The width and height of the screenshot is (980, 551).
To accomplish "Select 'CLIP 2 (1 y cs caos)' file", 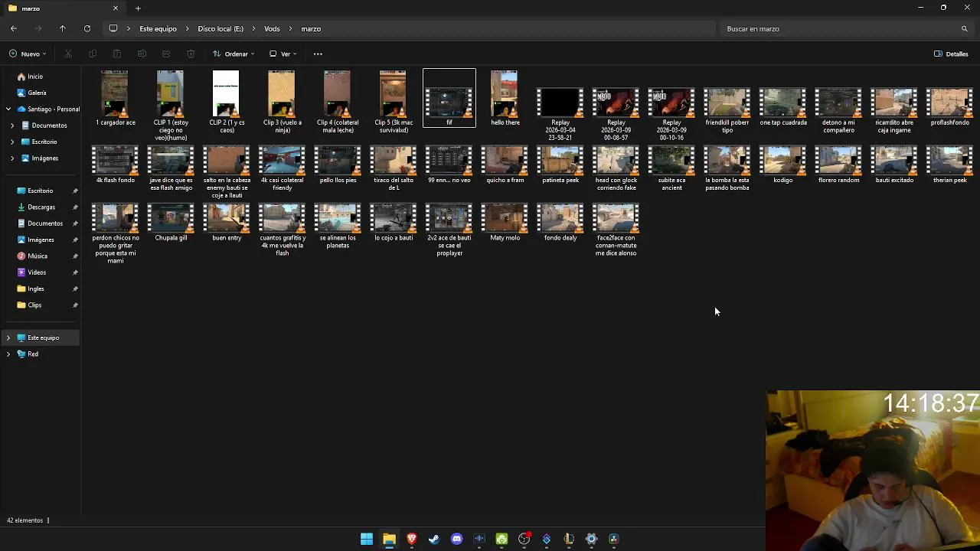I will coord(227,103).
